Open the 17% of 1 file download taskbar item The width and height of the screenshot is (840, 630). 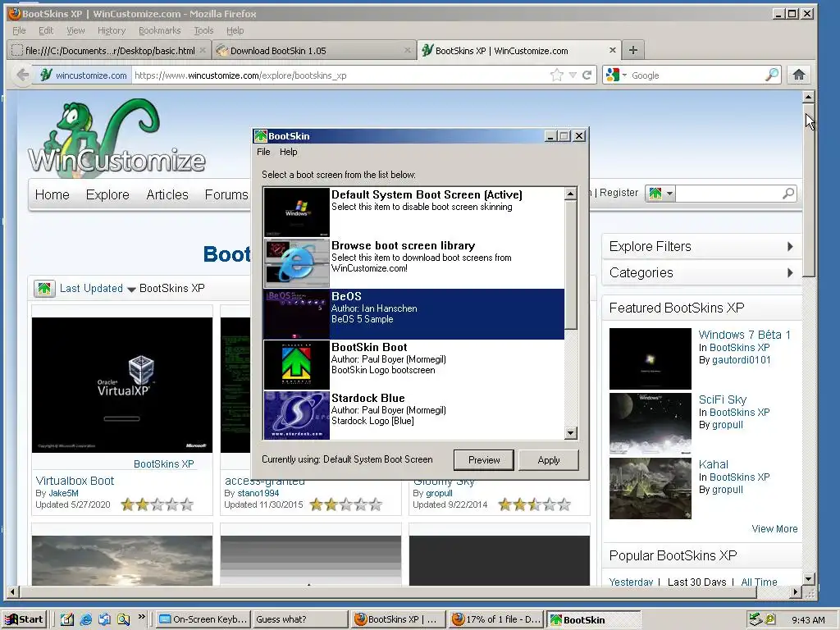[x=495, y=619]
